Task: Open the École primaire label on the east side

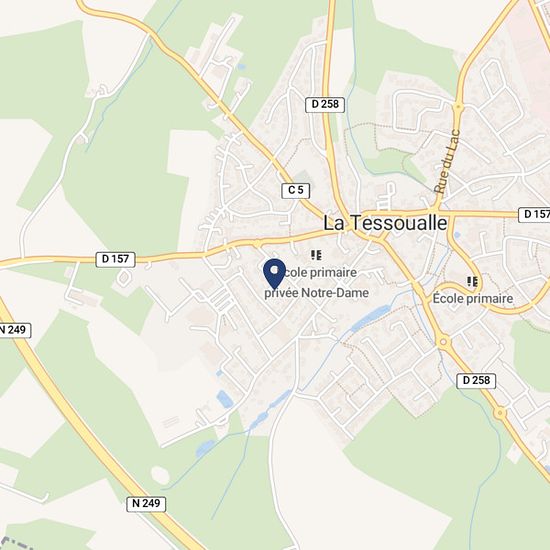Action: click(472, 299)
